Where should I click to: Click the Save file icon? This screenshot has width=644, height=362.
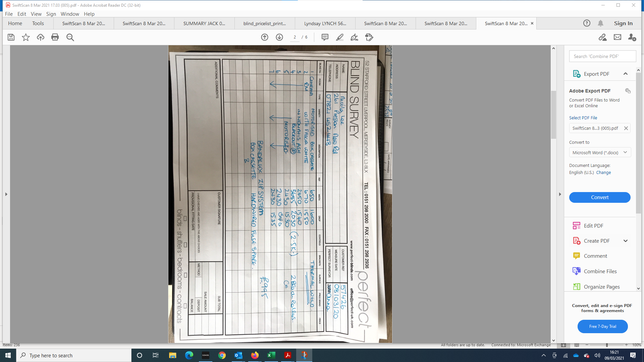pyautogui.click(x=11, y=37)
